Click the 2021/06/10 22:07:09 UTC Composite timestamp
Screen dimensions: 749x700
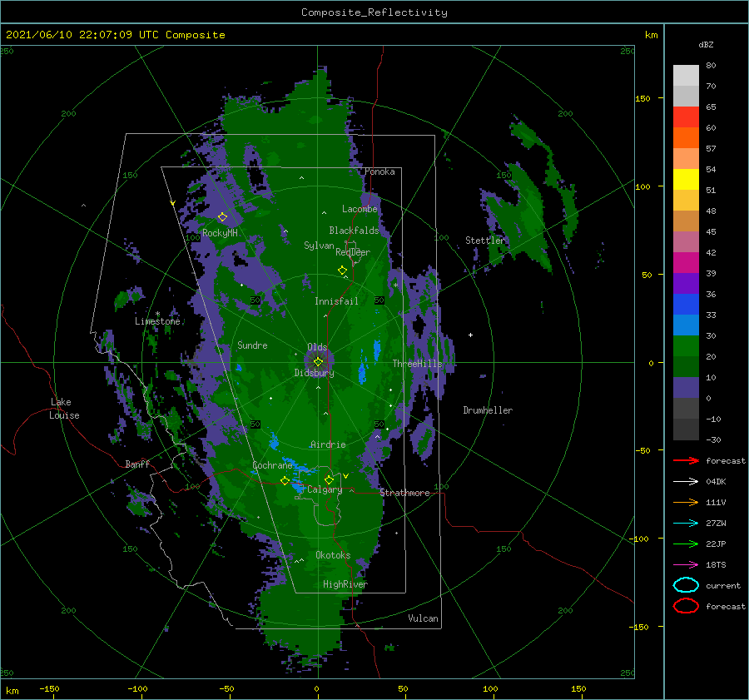pyautogui.click(x=115, y=35)
